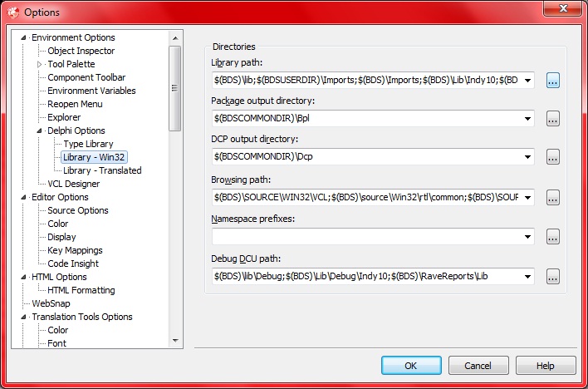Select Object Inspector in the options tree
The width and height of the screenshot is (588, 389).
coord(81,51)
